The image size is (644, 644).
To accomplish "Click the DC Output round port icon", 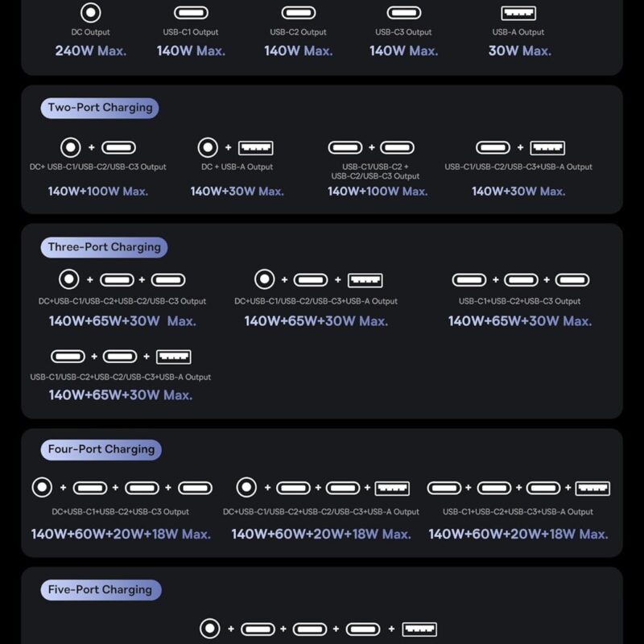I will tap(90, 13).
